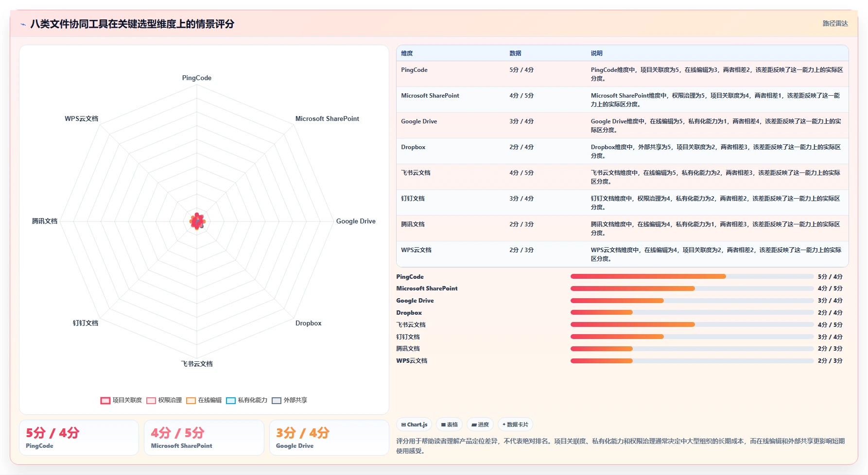Toggle the 项目关联度 legend series

click(121, 400)
